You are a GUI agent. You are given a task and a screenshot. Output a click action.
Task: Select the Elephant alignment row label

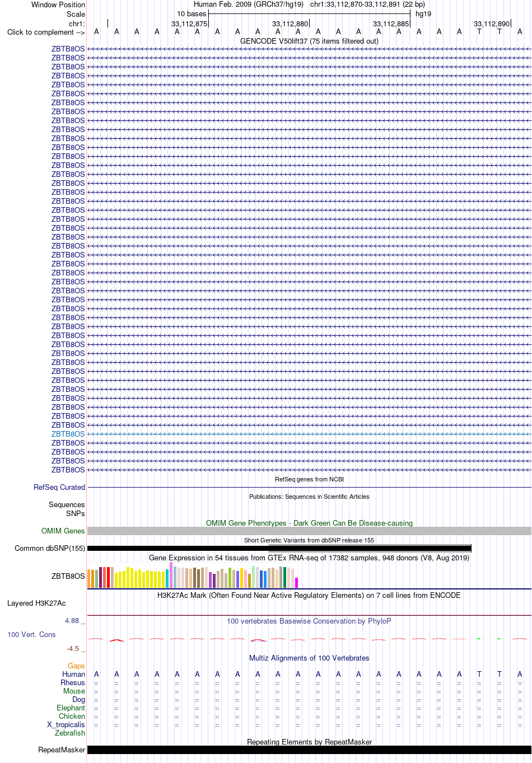click(x=71, y=708)
